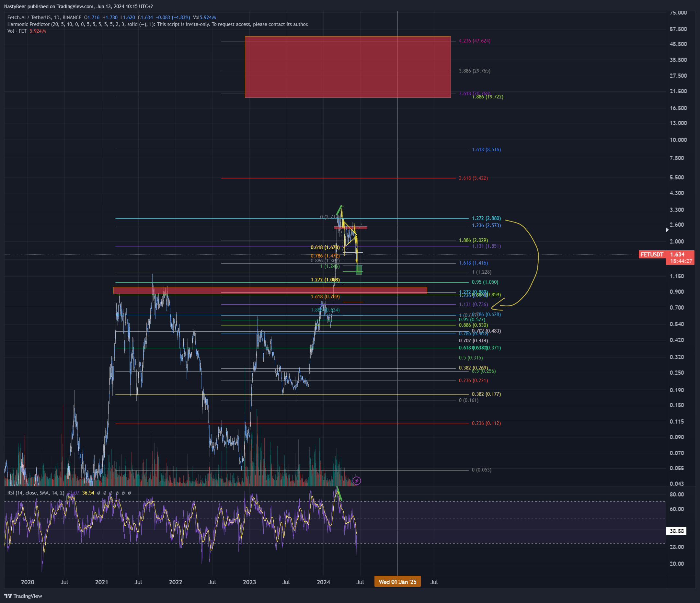Click the Fetch.AI / TetherUS symbol title
700x603 pixels.
point(44,17)
